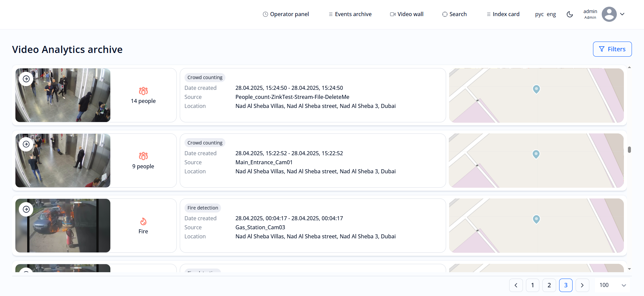The height and width of the screenshot is (296, 644).
Task: Click Crowd counting tag on Main_Entrance_Cam01 event
Action: (205, 143)
